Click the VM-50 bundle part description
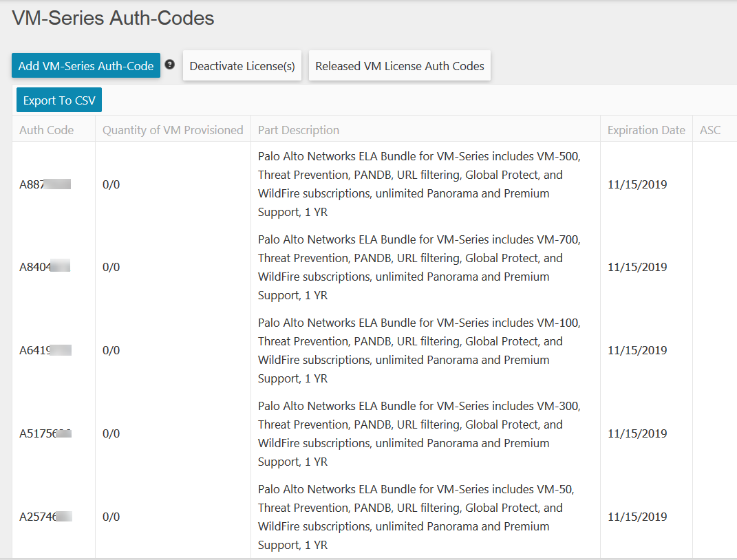This screenshot has height=560, width=737. click(x=416, y=517)
